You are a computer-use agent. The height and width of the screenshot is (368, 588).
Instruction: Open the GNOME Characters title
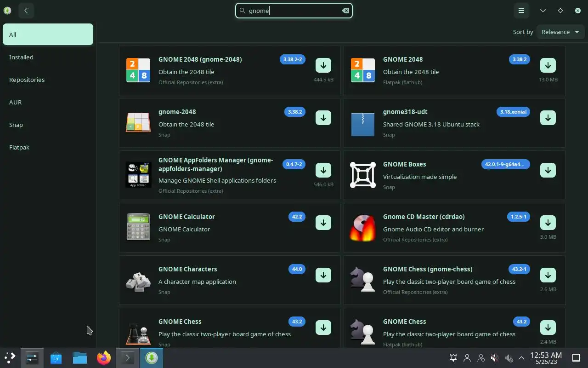pyautogui.click(x=187, y=269)
